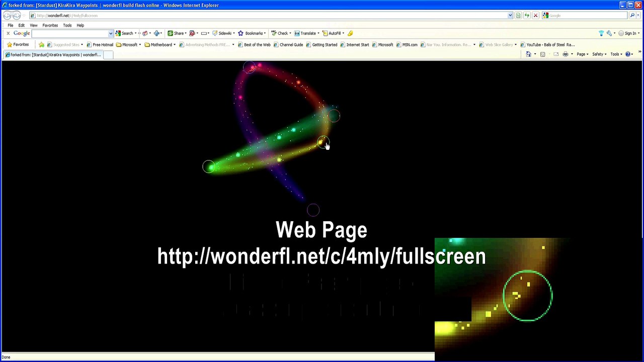
Task: Click the browser Forward arrow button
Action: click(x=17, y=16)
